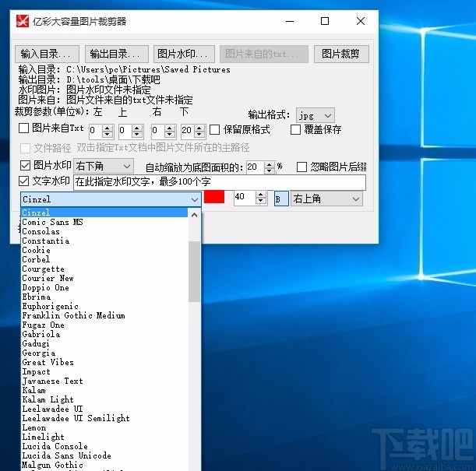This screenshot has height=471, width=476.
Task: Increase font size 40 stepper
Action: [260, 195]
